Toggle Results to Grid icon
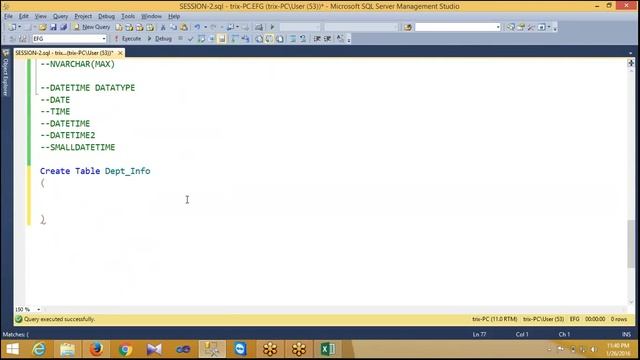 [269, 39]
